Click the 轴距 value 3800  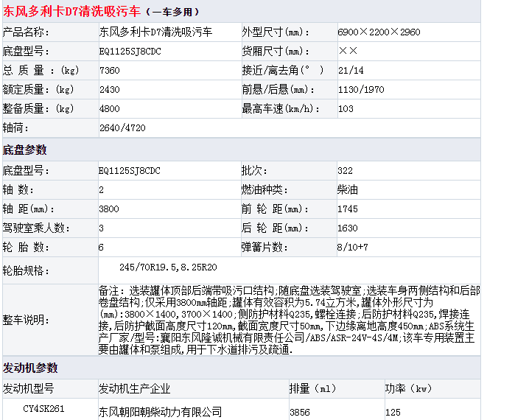109,209
